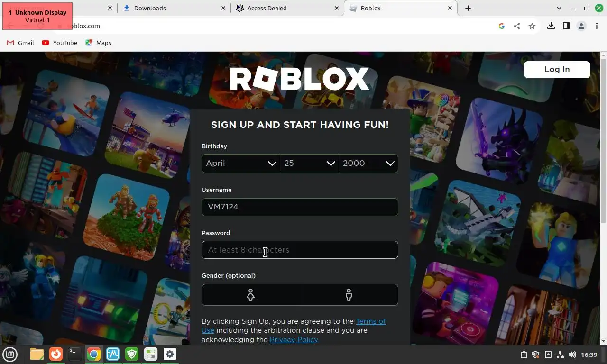Open the gear settings taskbar icon
The image size is (607, 364).
pyautogui.click(x=170, y=354)
